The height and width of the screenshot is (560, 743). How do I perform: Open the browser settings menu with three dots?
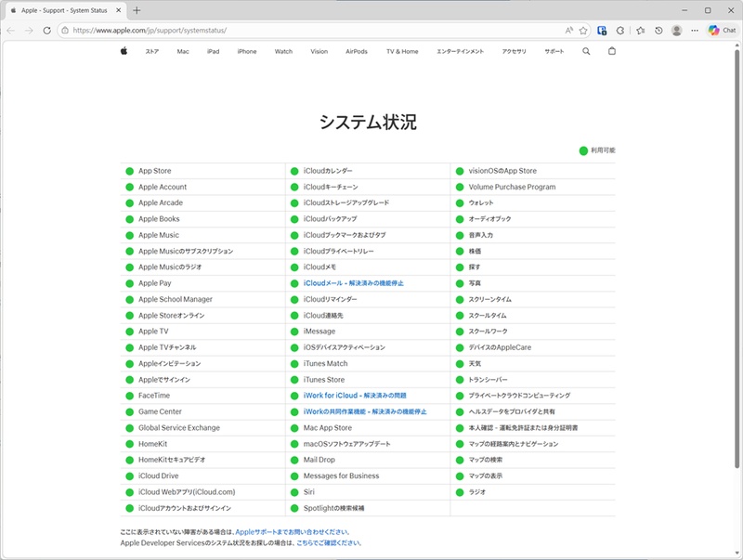pos(695,31)
